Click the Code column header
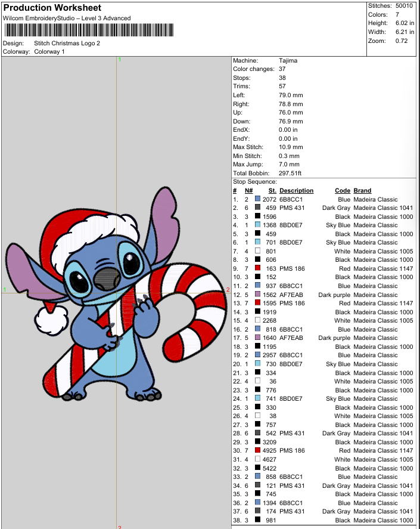The height and width of the screenshot is (529, 420). click(343, 191)
